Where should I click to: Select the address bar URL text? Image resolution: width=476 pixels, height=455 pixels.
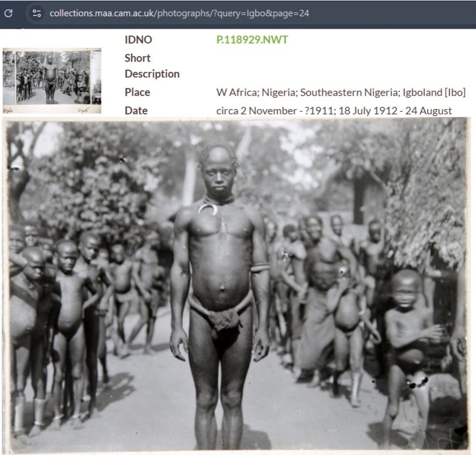click(x=179, y=13)
